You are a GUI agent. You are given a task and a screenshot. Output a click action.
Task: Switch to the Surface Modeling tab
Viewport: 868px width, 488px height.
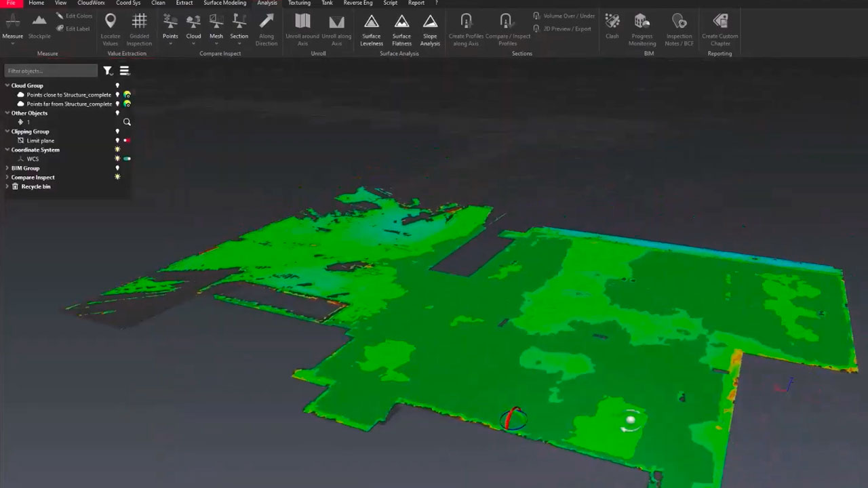pos(226,3)
